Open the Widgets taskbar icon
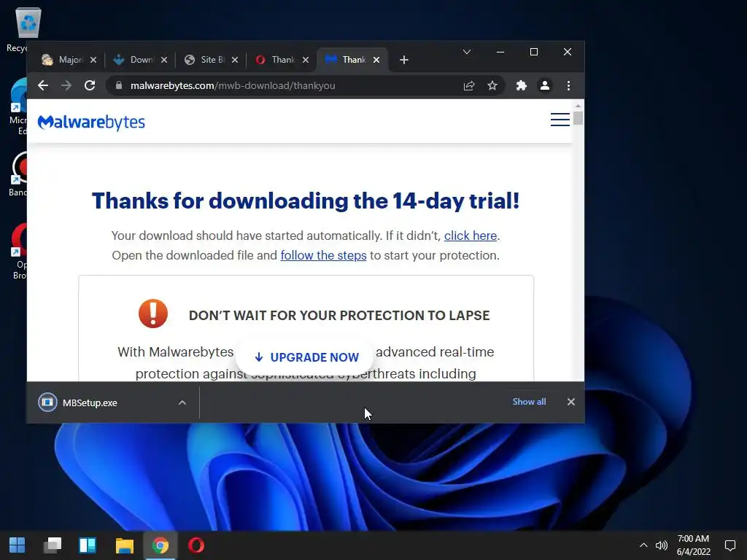This screenshot has width=747, height=560. pos(88,545)
